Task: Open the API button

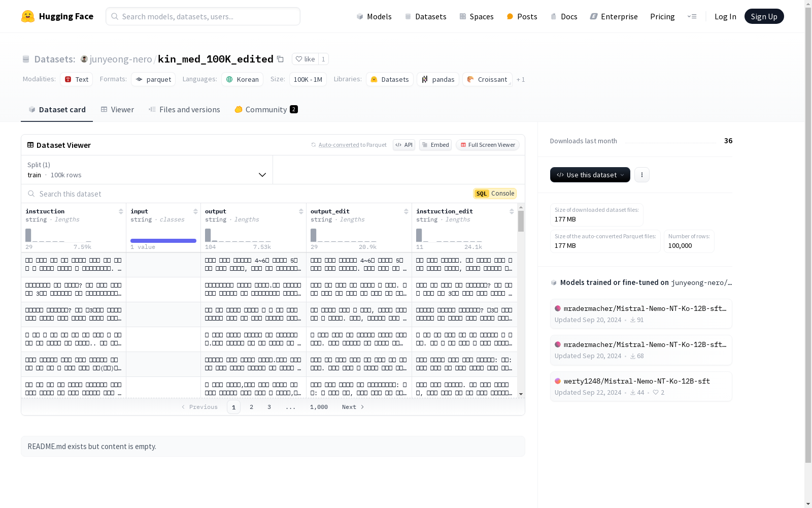Action: click(404, 145)
